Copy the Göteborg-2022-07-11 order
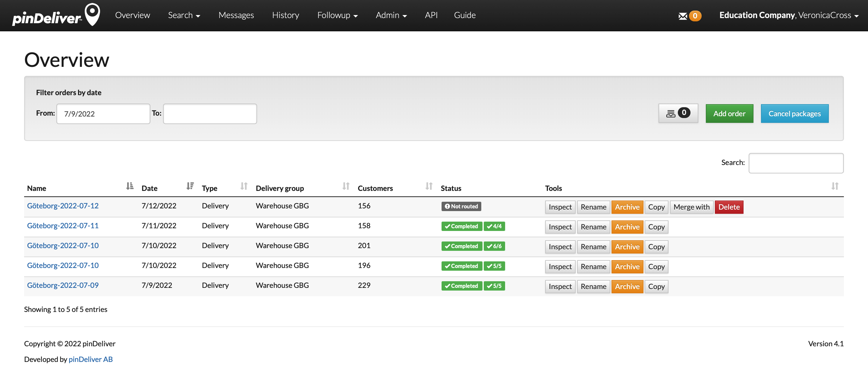The width and height of the screenshot is (868, 380). click(x=656, y=227)
